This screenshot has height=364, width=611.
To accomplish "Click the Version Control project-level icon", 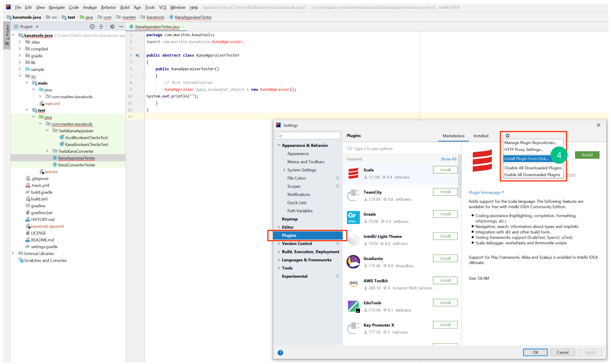I will pyautogui.click(x=337, y=243).
